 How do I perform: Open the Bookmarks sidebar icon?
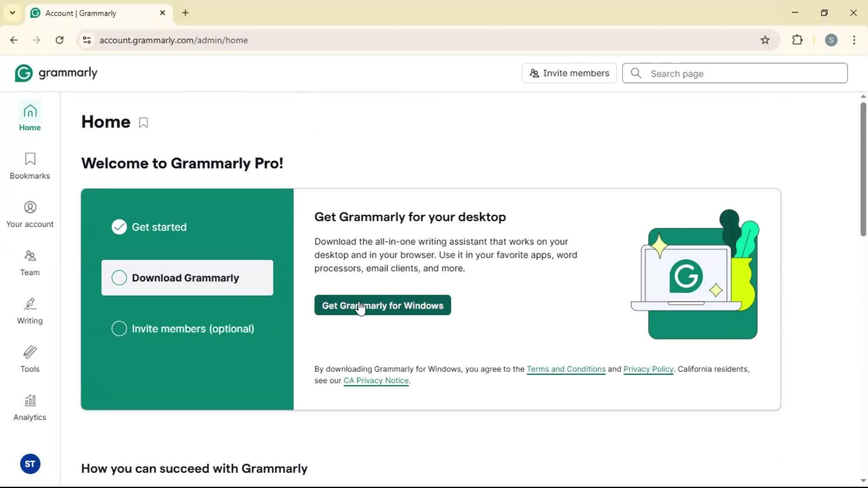30,165
